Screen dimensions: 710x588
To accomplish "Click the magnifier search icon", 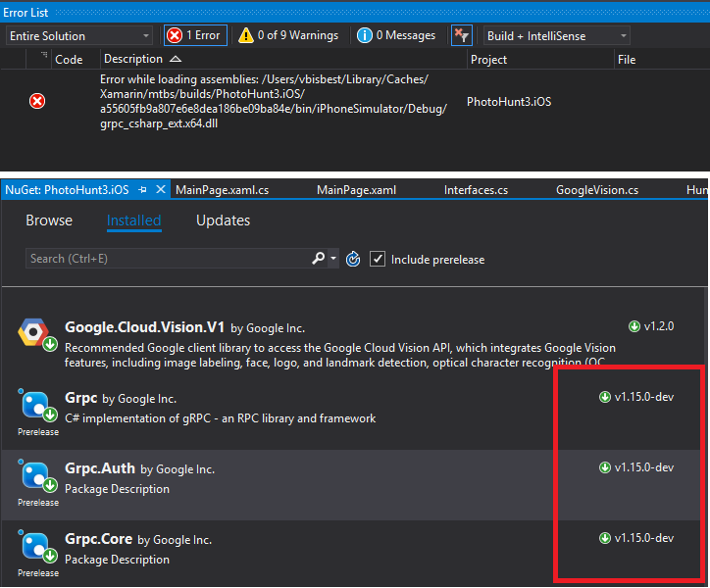I will click(x=319, y=258).
